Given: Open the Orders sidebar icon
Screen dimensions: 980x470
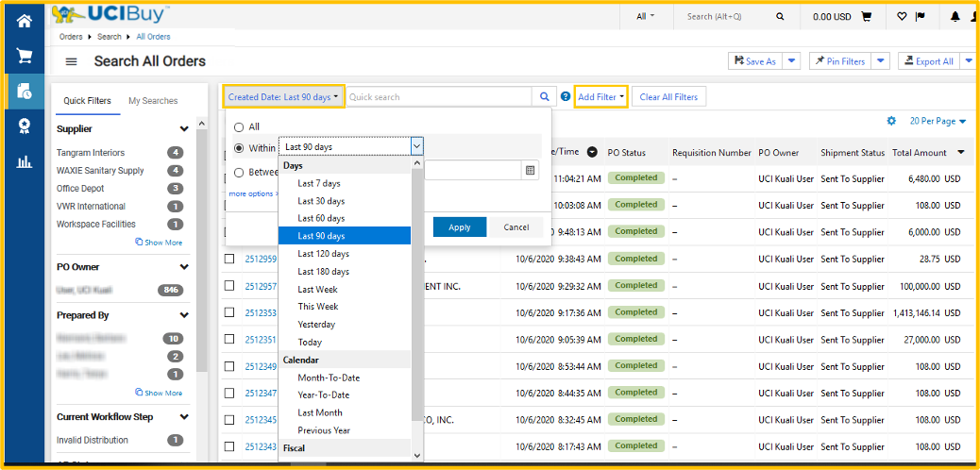Looking at the screenshot, I should (25, 92).
